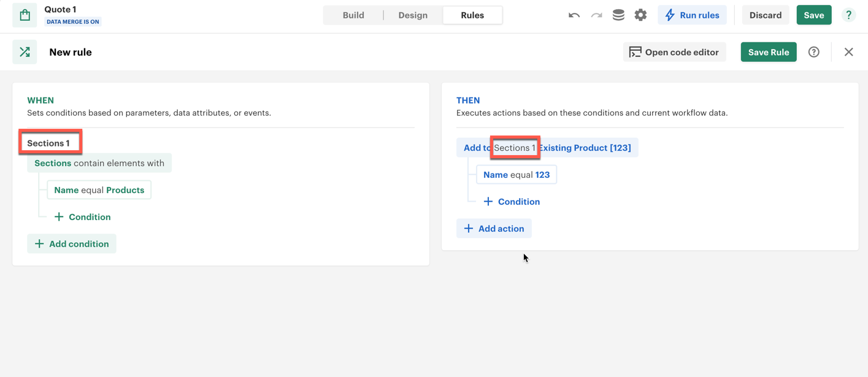
Task: Click the undo arrow icon
Action: coord(574,15)
